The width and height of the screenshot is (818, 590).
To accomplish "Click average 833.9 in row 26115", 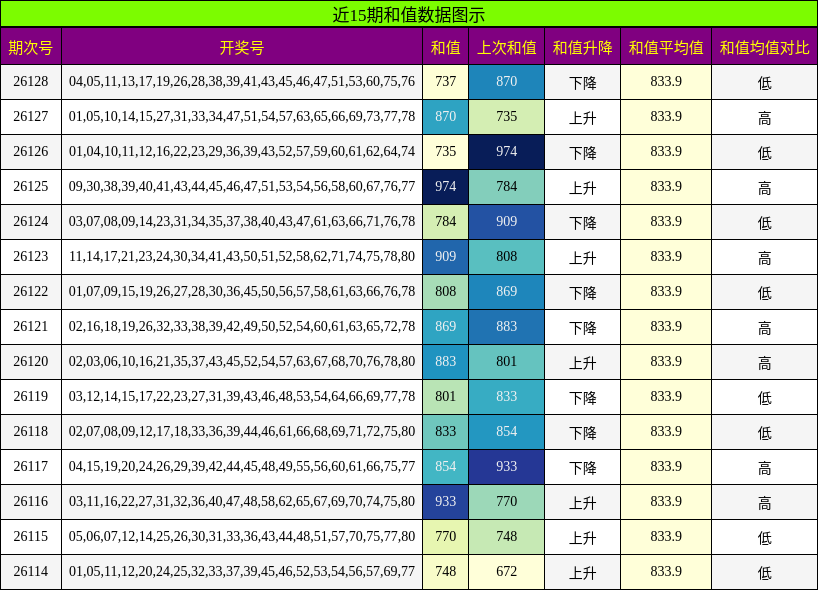I will point(666,536).
